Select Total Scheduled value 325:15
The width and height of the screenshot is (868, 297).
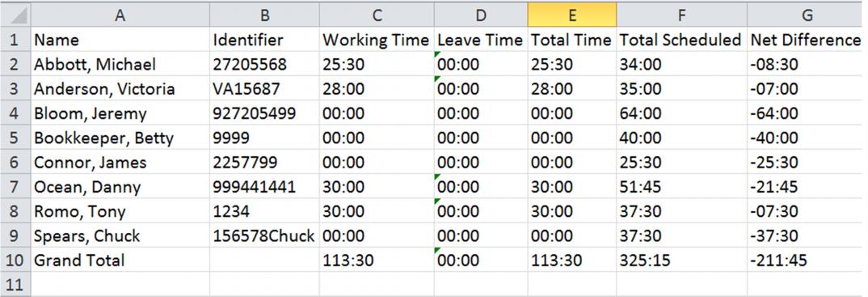pos(681,259)
